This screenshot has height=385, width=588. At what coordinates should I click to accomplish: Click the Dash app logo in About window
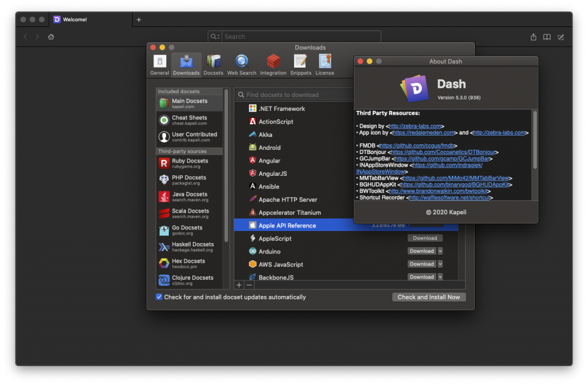[x=415, y=88]
